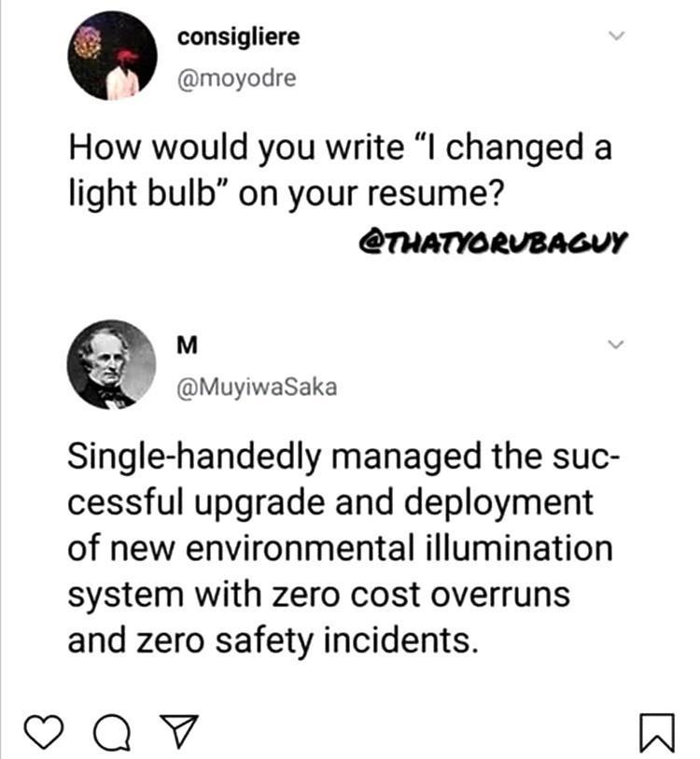Open consigliere's profile picture
Image resolution: width=700 pixels, height=759 pixels.
point(112,58)
